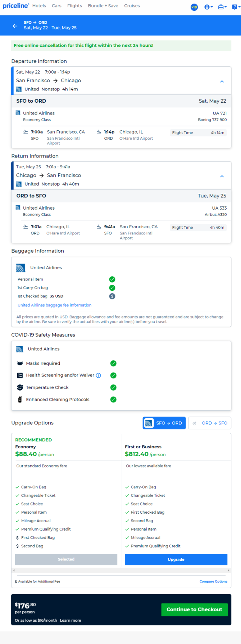Viewport: 241px width, 644px height.
Task: Open the Hotels menu item
Action: coord(39,6)
